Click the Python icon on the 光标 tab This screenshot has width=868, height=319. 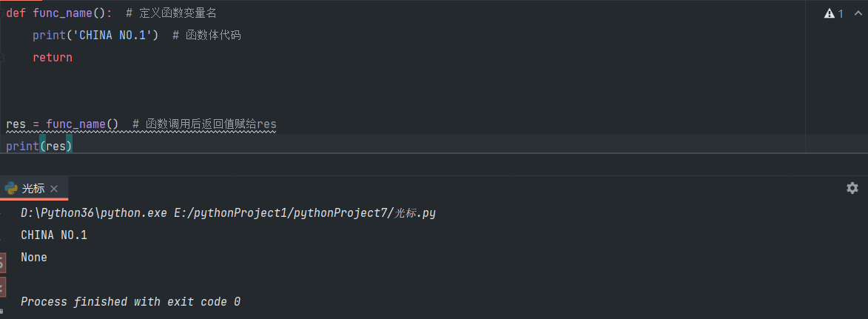[11, 188]
